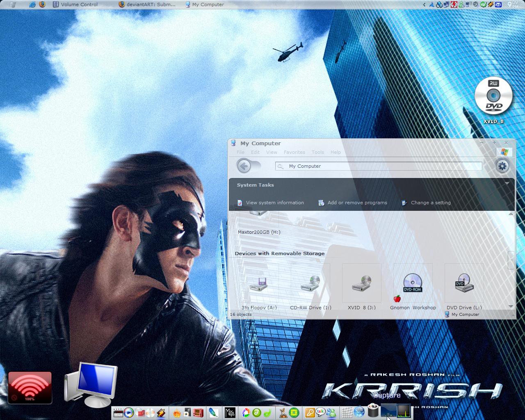
Task: Select the CD-RW Drive (I:) icon
Action: pyautogui.click(x=310, y=284)
